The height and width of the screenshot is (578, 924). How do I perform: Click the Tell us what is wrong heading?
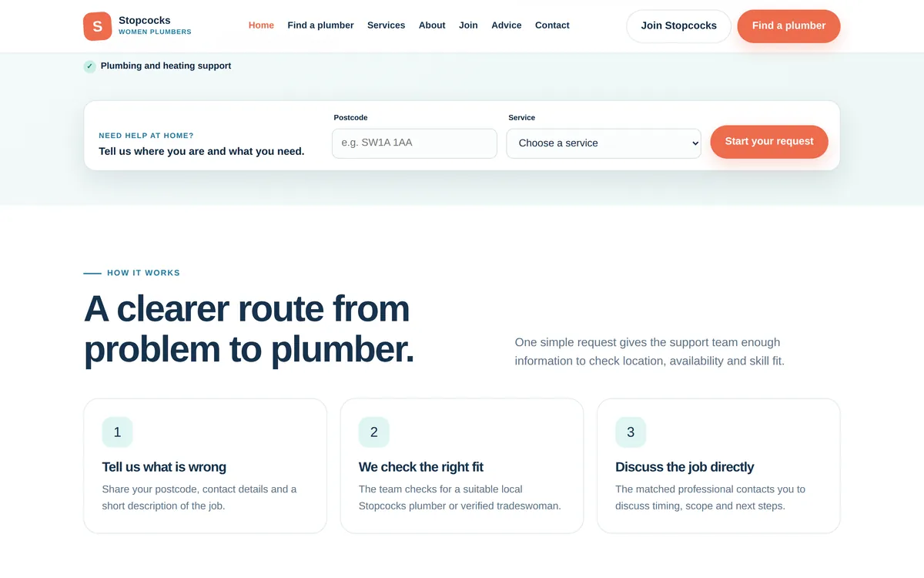tap(164, 467)
